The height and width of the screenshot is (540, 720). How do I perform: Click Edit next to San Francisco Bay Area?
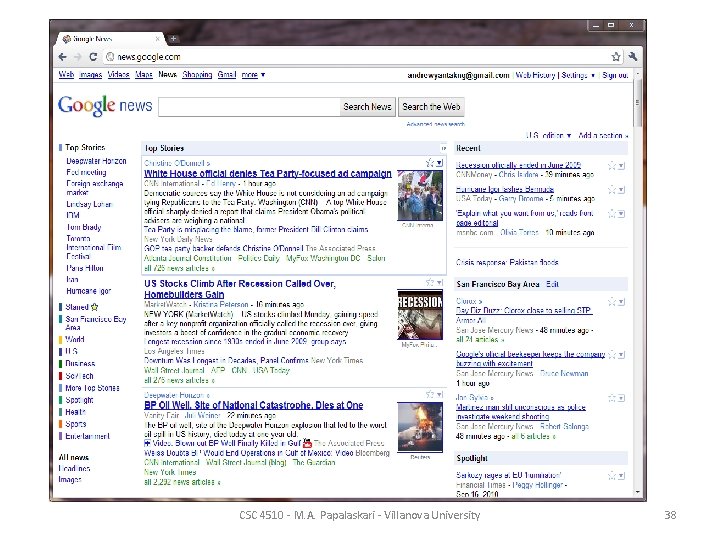pos(552,284)
